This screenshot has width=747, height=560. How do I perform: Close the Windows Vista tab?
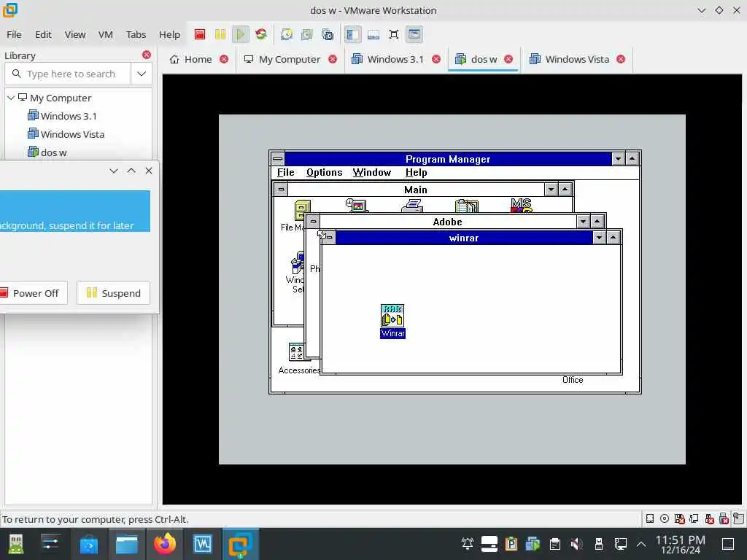(x=621, y=59)
